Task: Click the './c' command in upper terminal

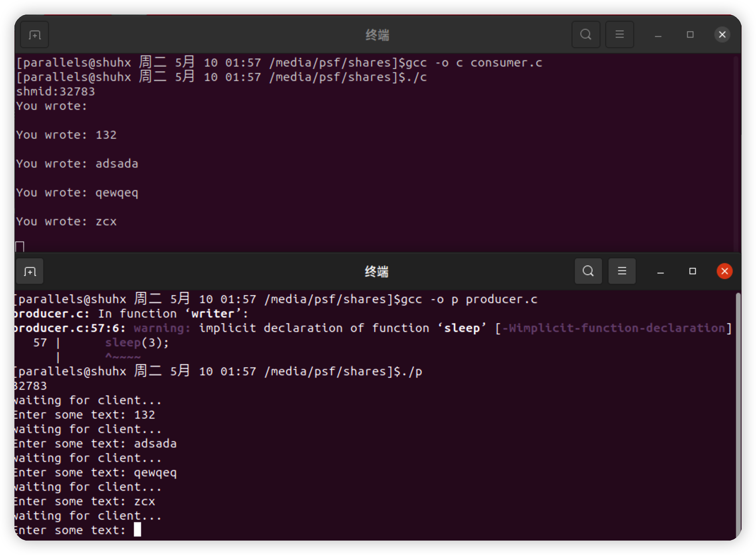Action: pos(416,77)
